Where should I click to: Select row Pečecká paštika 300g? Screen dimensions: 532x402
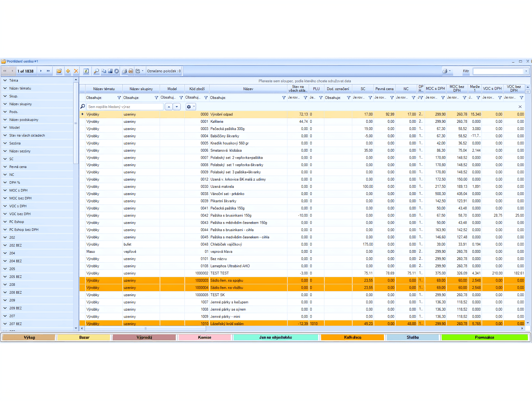coord(302,129)
